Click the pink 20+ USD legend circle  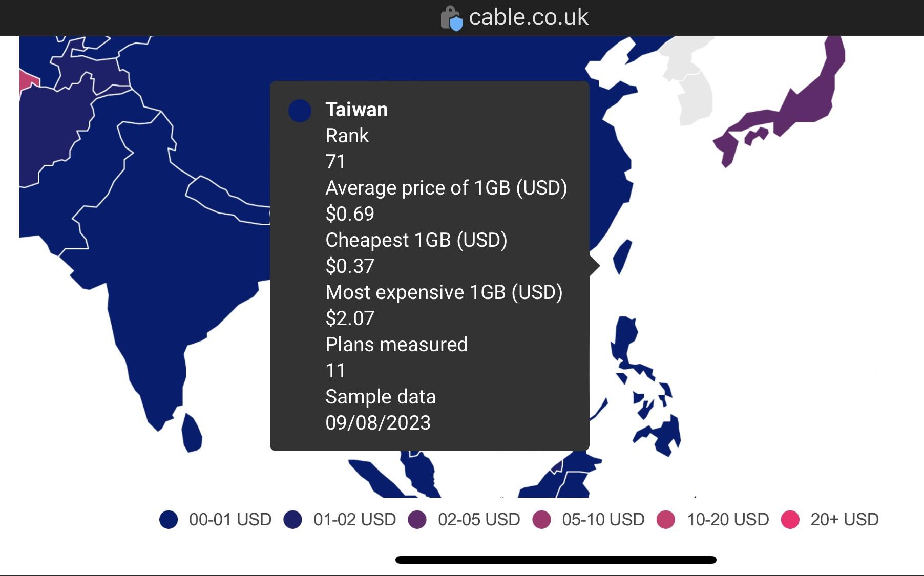(x=790, y=519)
